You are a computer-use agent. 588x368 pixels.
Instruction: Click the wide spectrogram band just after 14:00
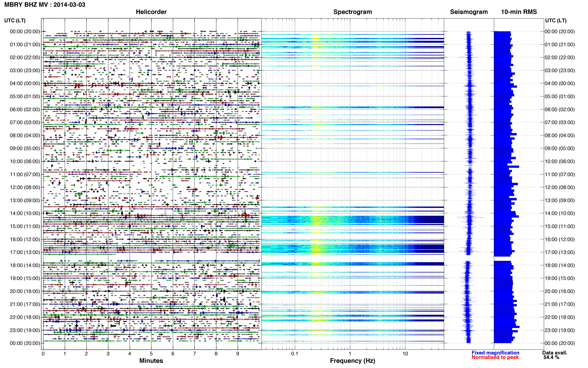[353, 220]
